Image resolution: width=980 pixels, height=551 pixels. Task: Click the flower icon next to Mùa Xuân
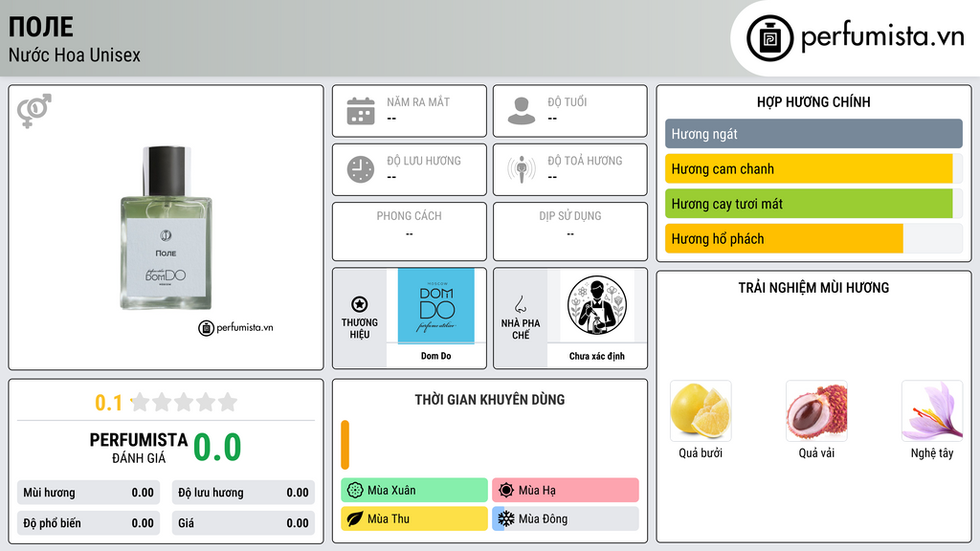[x=355, y=491]
